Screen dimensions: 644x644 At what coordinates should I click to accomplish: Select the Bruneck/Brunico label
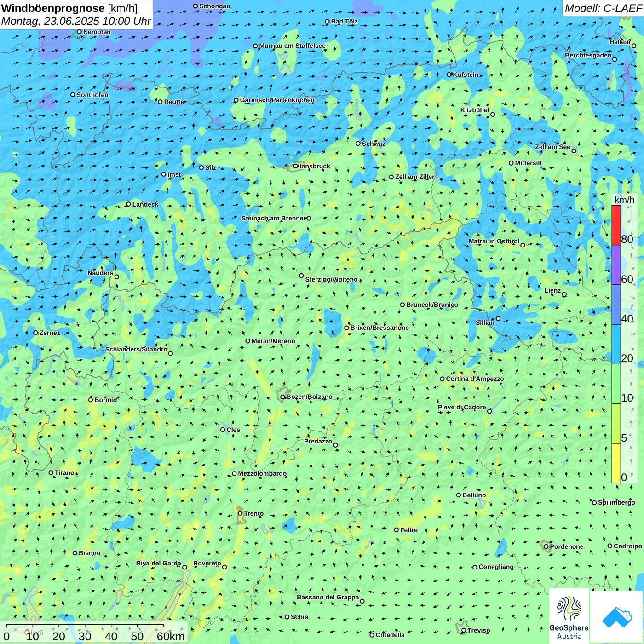[x=432, y=305]
